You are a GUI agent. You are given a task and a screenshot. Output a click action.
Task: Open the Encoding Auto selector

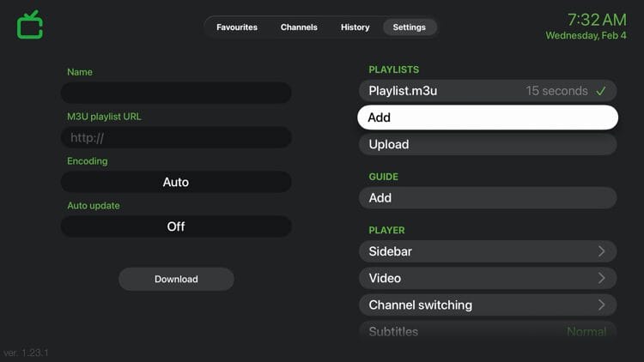(176, 182)
